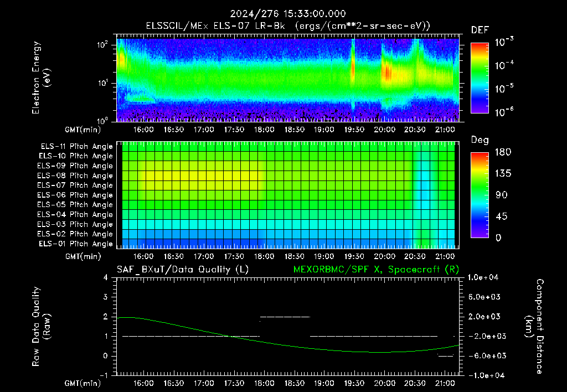Click the MEXORBMC/SPF X, Spacecraft (R) legend

pyautogui.click(x=376, y=270)
